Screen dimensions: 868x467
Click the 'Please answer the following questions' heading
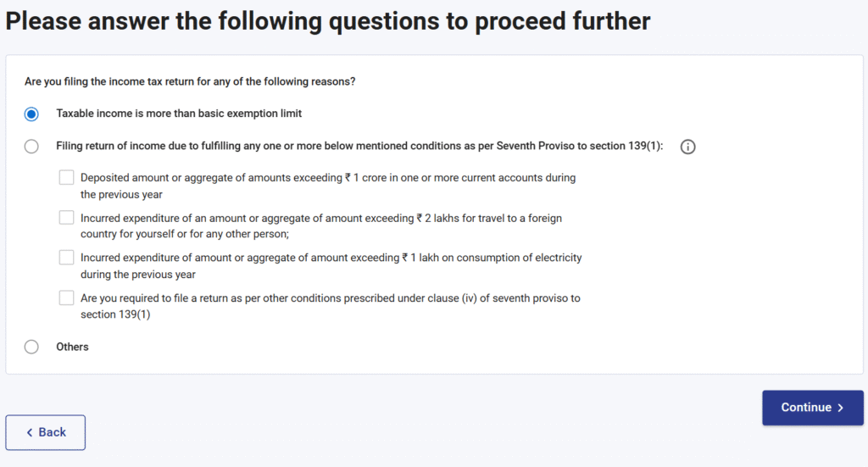tap(328, 21)
